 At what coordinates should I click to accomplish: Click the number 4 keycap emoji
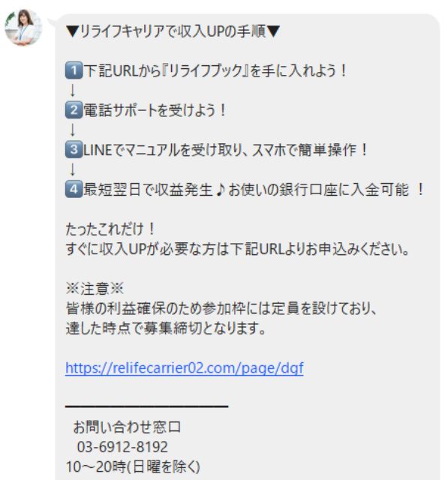click(x=74, y=189)
